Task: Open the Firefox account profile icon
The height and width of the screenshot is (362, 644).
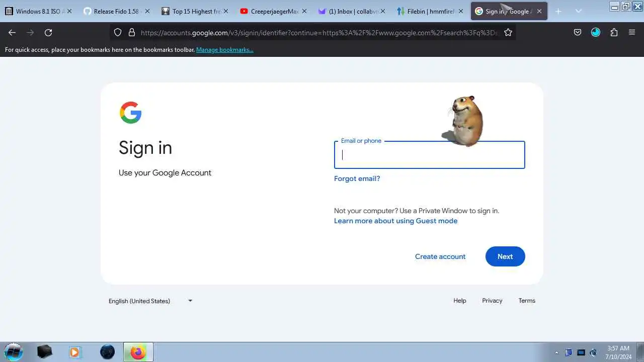Action: pos(596,32)
